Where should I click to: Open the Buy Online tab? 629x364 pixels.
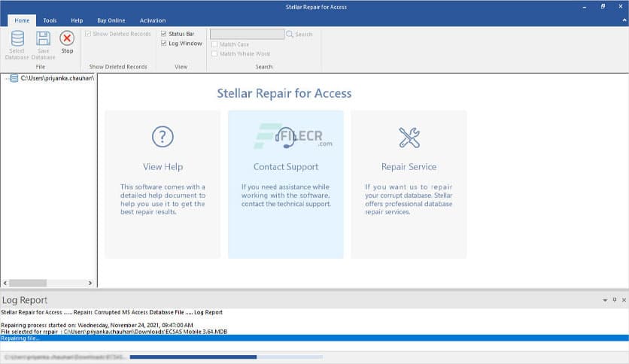pyautogui.click(x=111, y=20)
